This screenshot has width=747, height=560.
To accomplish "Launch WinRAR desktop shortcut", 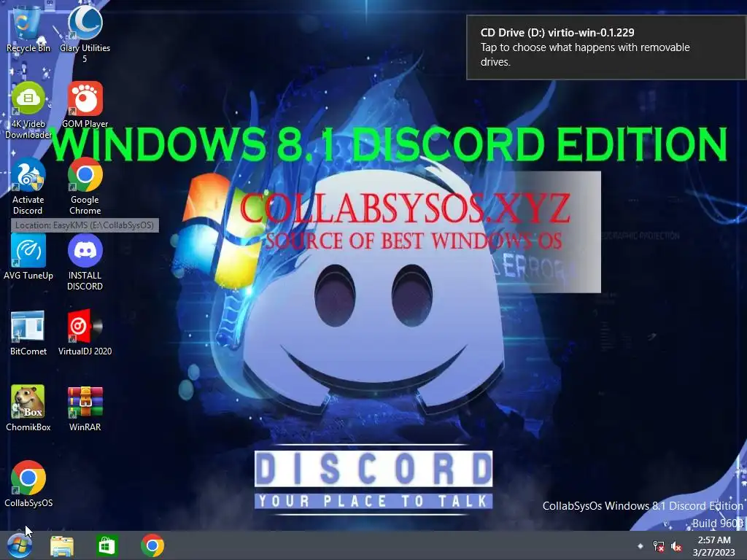I will coord(85,408).
